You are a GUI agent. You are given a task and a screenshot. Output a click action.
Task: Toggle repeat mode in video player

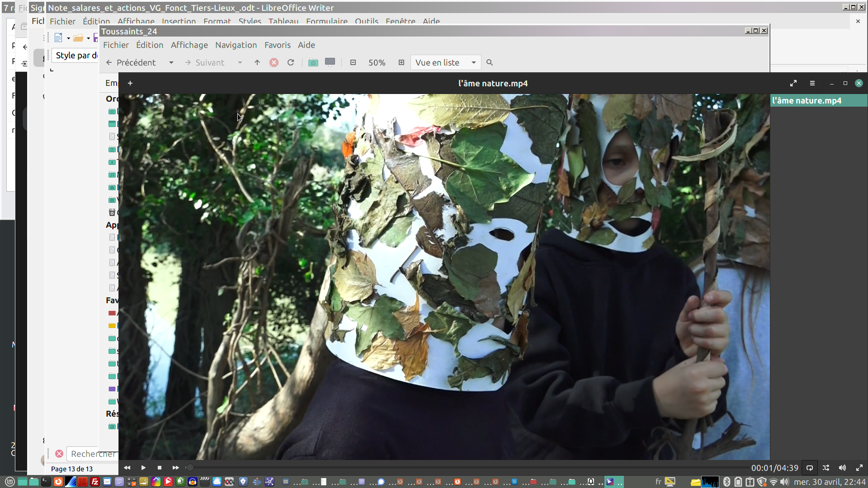pyautogui.click(x=810, y=468)
